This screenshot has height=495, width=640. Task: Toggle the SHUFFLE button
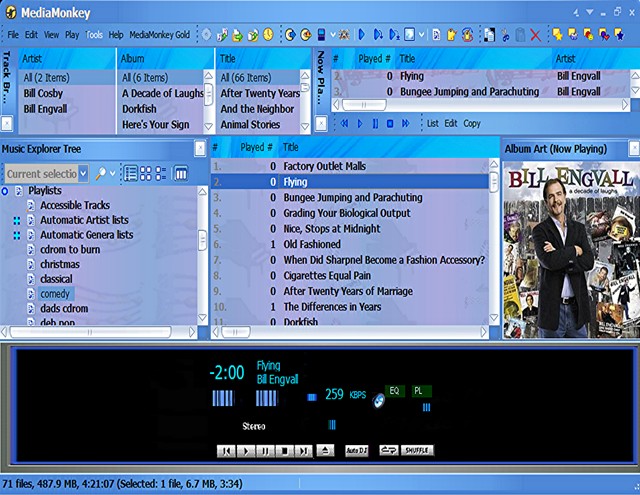pyautogui.click(x=417, y=450)
